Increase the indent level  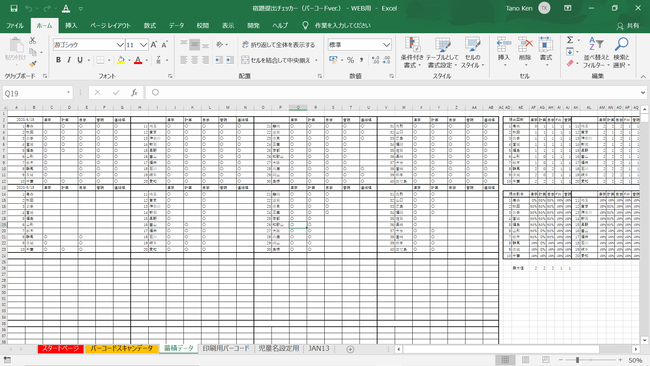[x=229, y=60]
